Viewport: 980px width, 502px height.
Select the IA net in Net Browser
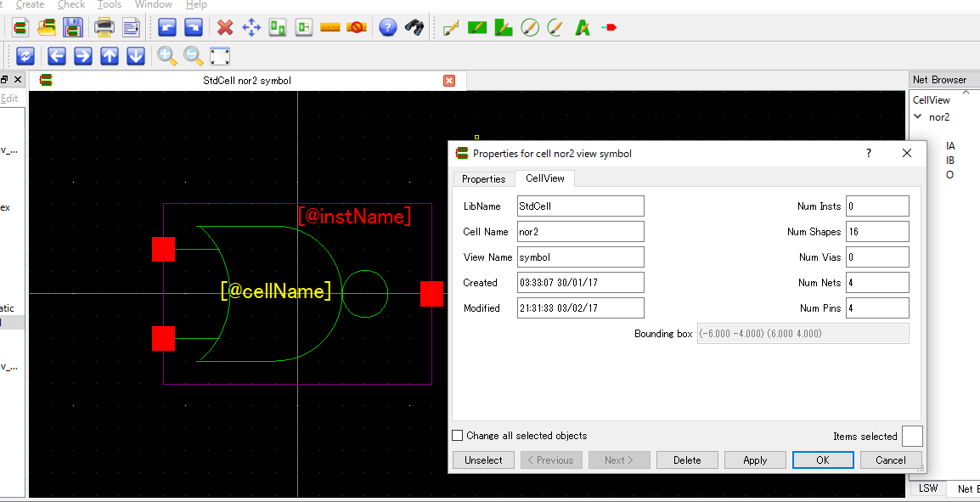pyautogui.click(x=950, y=145)
